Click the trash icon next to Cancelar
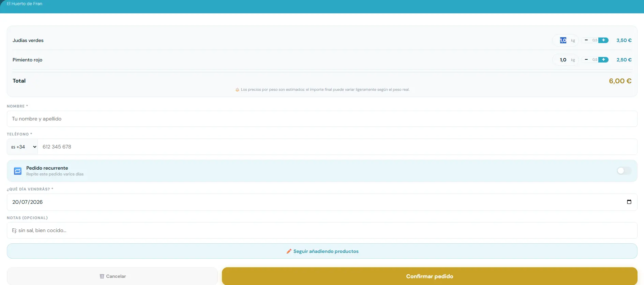The height and width of the screenshot is (285, 644). [102, 276]
